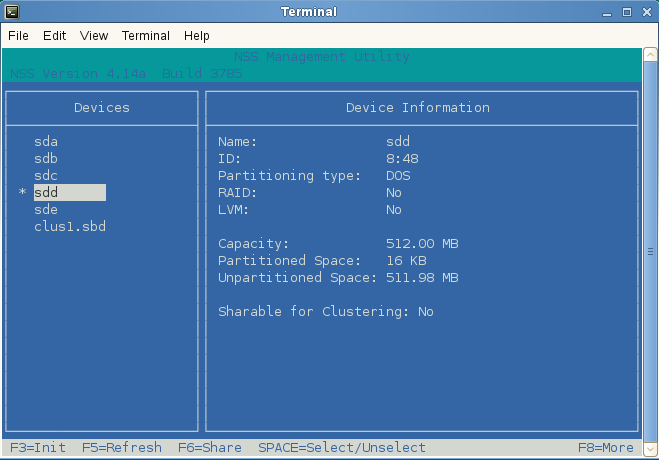
Task: Click the highlighted sdd device entry
Action: [x=70, y=192]
